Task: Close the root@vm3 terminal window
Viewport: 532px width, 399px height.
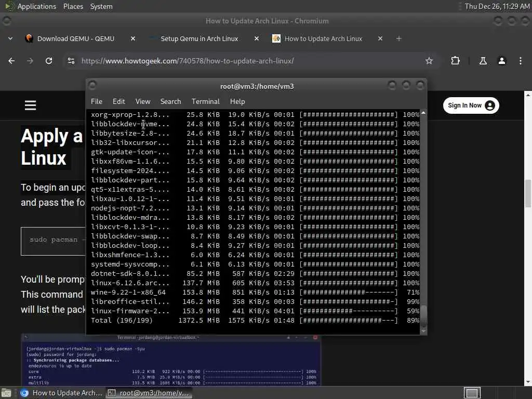Action: 420,85
